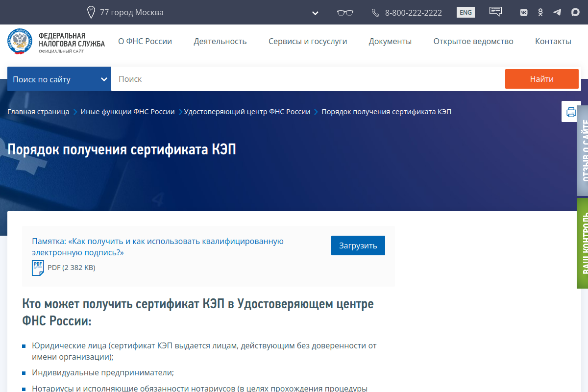This screenshot has width=588, height=392.
Task: Click the '77 город Москва' region text
Action: (x=131, y=13)
